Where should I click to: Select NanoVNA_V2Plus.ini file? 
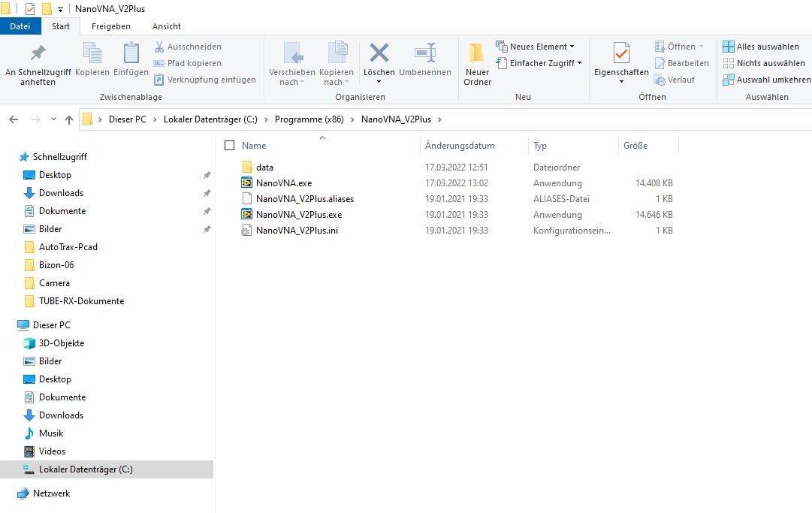pos(297,231)
